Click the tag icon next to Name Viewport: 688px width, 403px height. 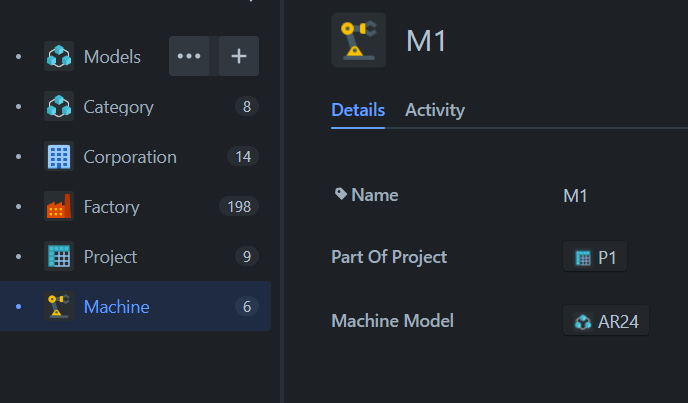[340, 194]
